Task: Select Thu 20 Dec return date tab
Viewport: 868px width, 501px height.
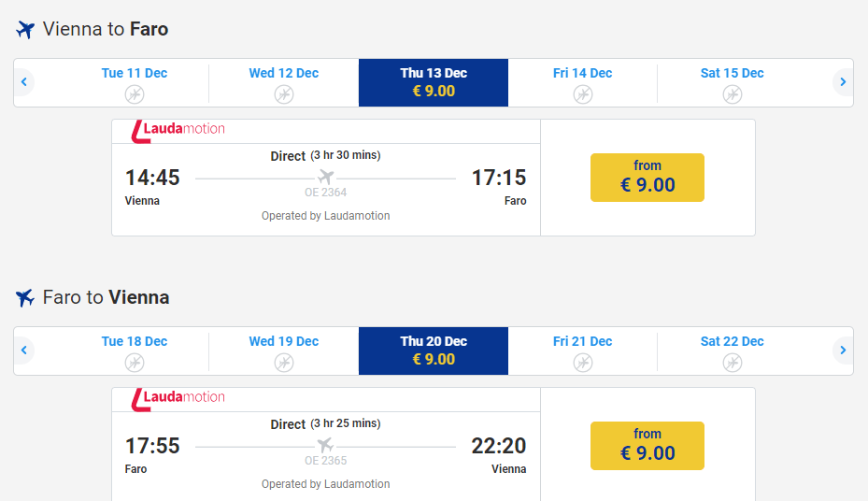Action: click(434, 351)
